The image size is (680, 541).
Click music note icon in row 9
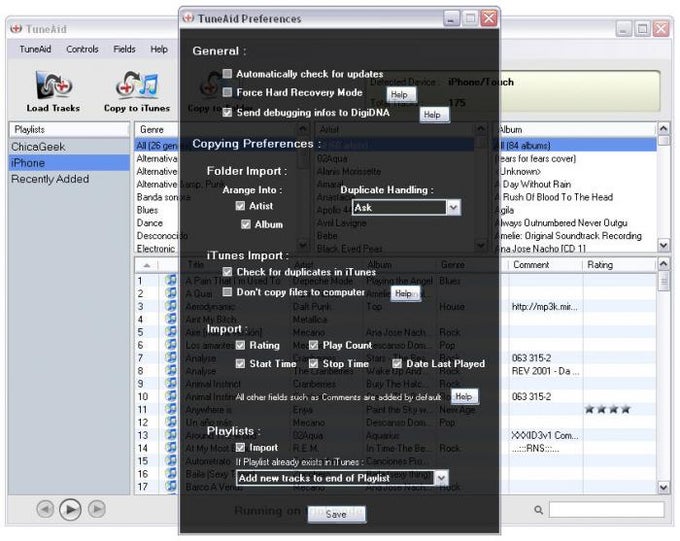[x=170, y=384]
